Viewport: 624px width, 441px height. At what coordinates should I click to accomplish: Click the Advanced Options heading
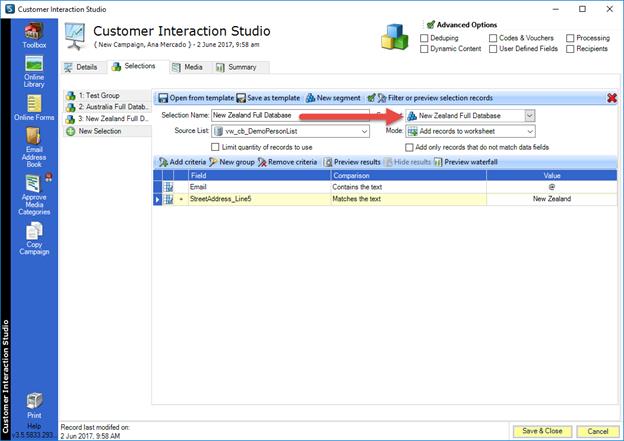[x=466, y=25]
